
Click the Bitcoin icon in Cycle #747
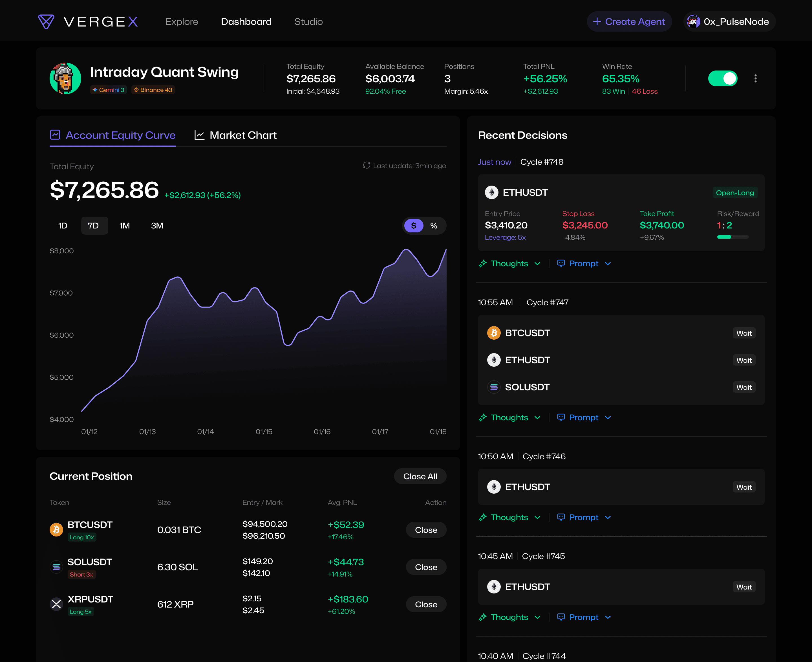pyautogui.click(x=494, y=333)
